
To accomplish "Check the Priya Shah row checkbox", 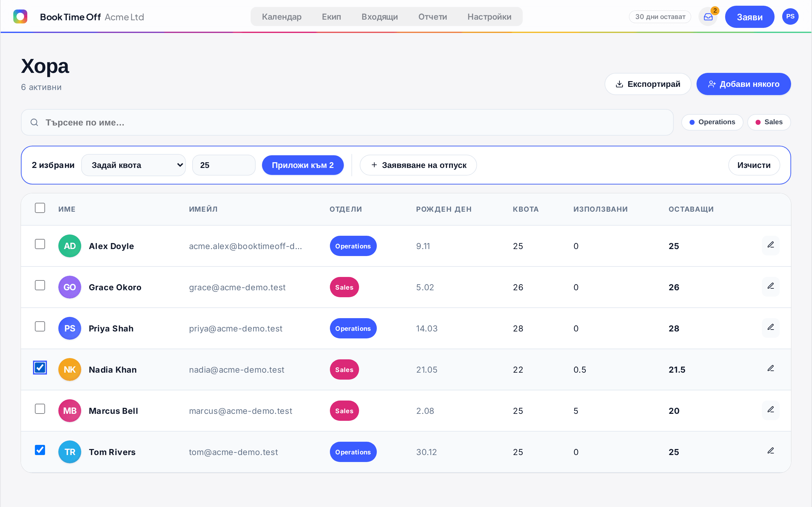I will point(40,326).
